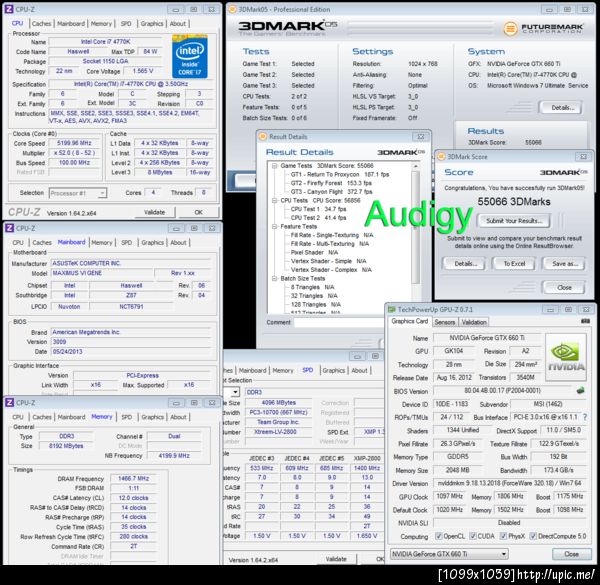600x585 pixels.
Task: Click the Comment field in Result Details
Action: point(339,323)
